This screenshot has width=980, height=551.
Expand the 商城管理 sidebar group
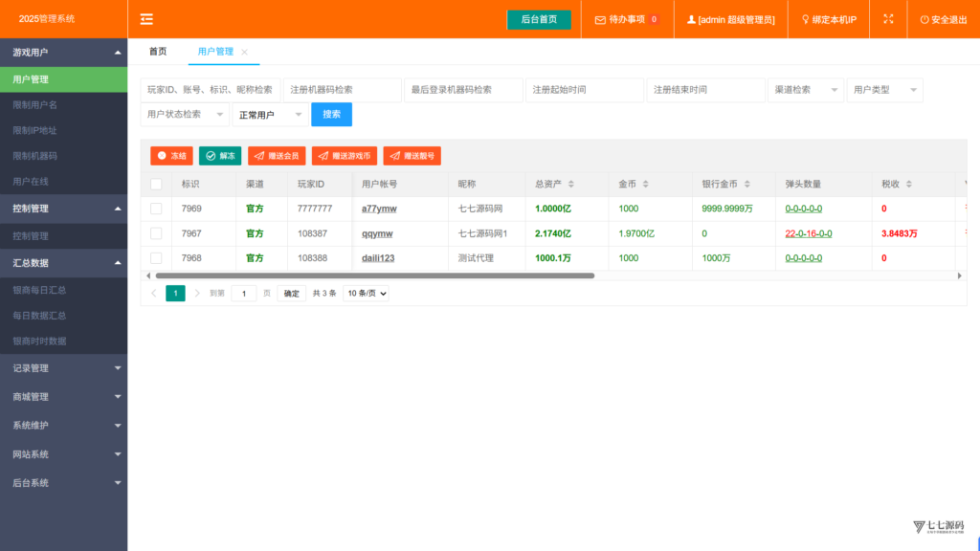64,397
